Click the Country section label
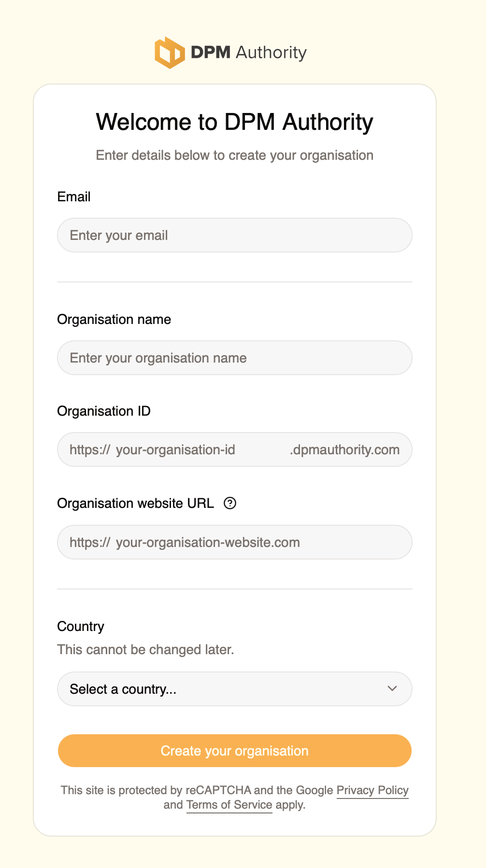The height and width of the screenshot is (868, 486). [x=80, y=626]
